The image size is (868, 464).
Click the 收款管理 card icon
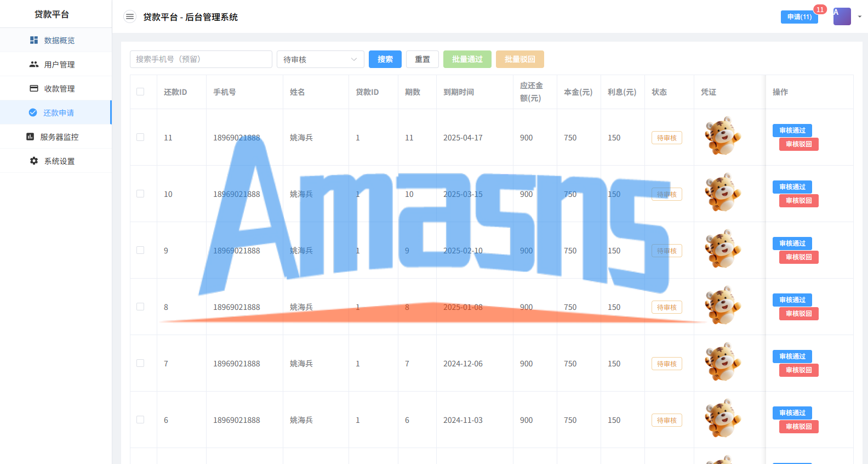pyautogui.click(x=34, y=88)
